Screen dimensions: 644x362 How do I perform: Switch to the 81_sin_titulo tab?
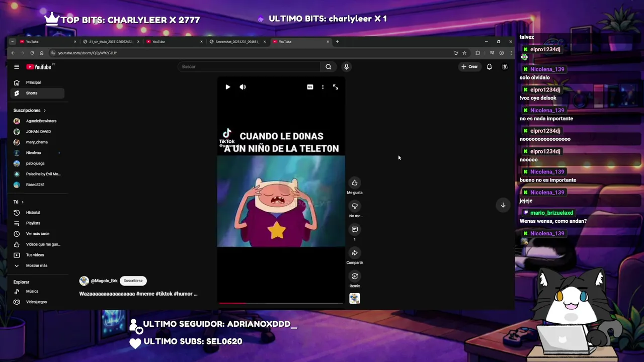click(110, 42)
